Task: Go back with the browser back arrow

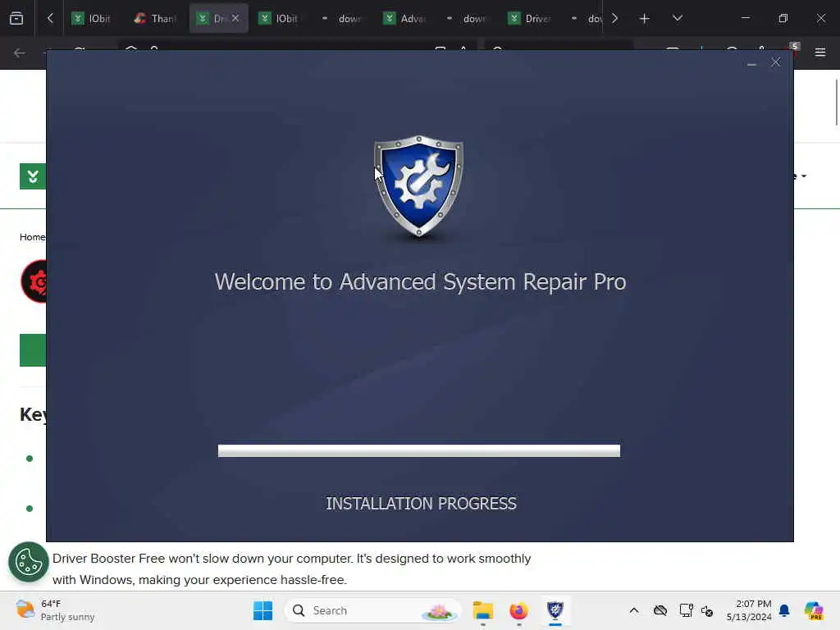Action: pyautogui.click(x=20, y=52)
